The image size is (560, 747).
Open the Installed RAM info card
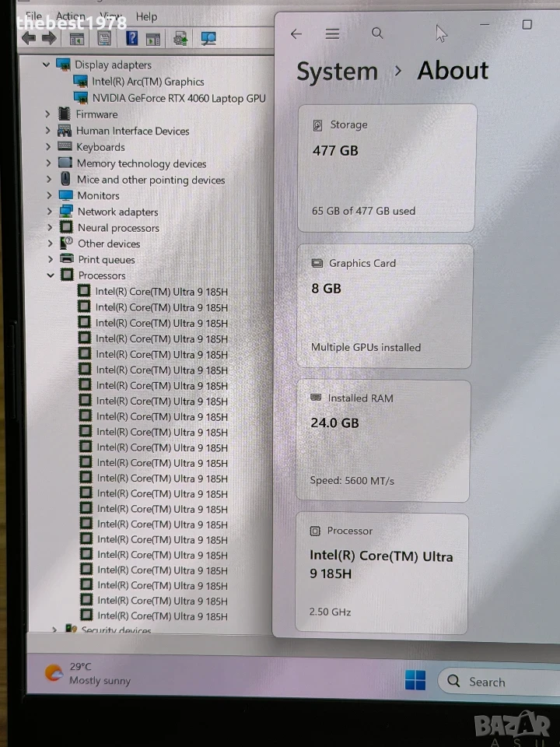coord(383,440)
